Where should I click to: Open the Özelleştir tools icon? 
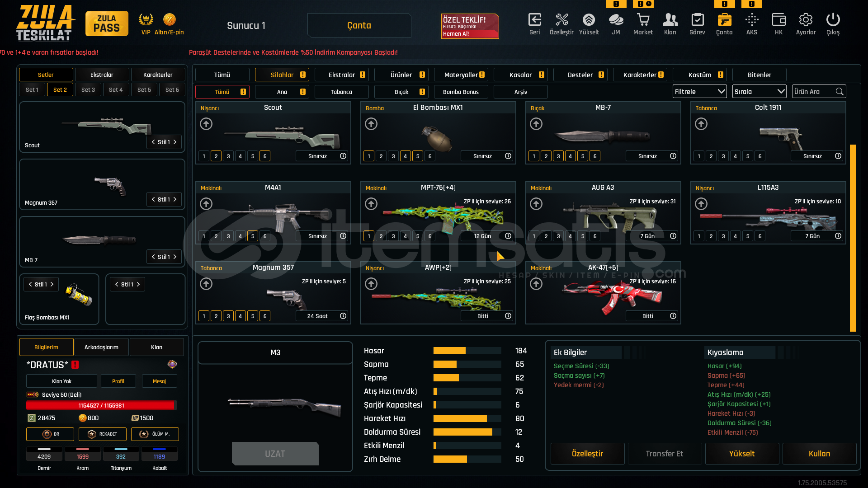[x=561, y=20]
